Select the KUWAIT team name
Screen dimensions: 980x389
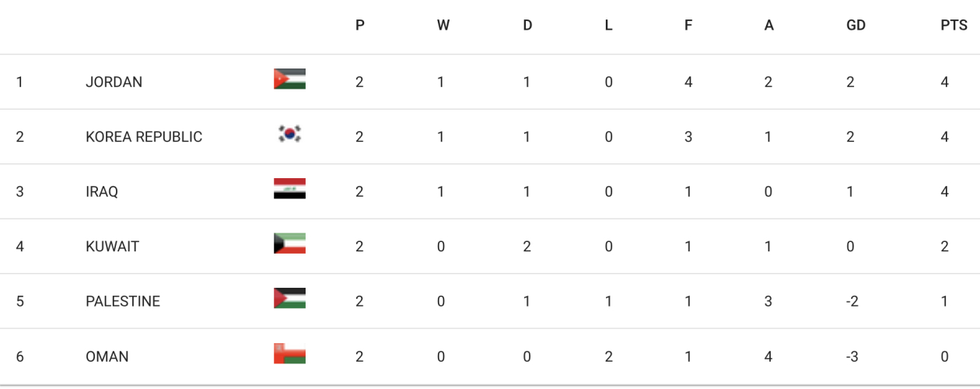point(112,247)
